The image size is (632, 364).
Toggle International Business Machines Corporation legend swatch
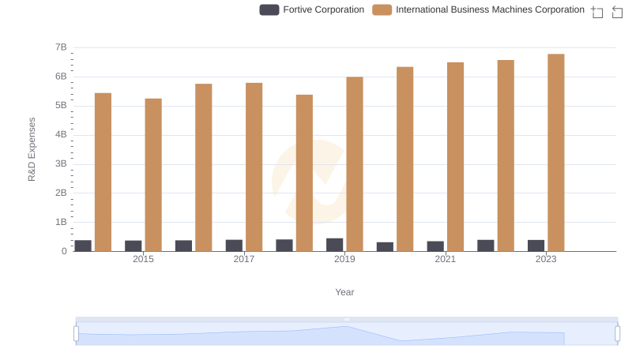click(382, 9)
